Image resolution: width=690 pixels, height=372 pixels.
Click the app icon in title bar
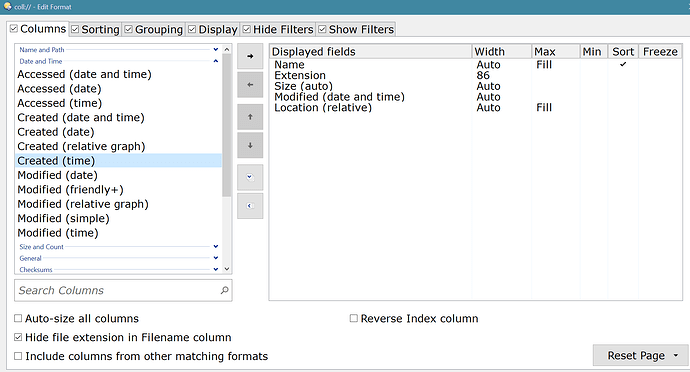pyautogui.click(x=7, y=6)
